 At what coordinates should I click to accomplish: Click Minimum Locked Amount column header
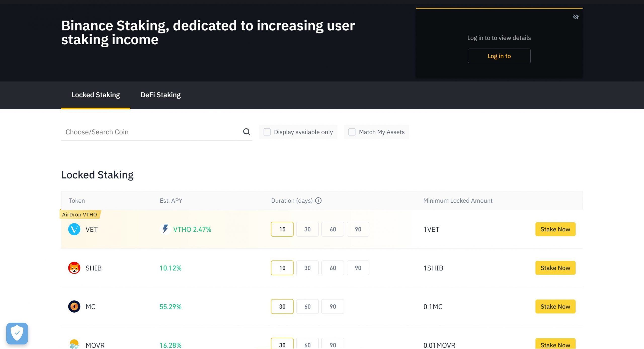pos(458,201)
